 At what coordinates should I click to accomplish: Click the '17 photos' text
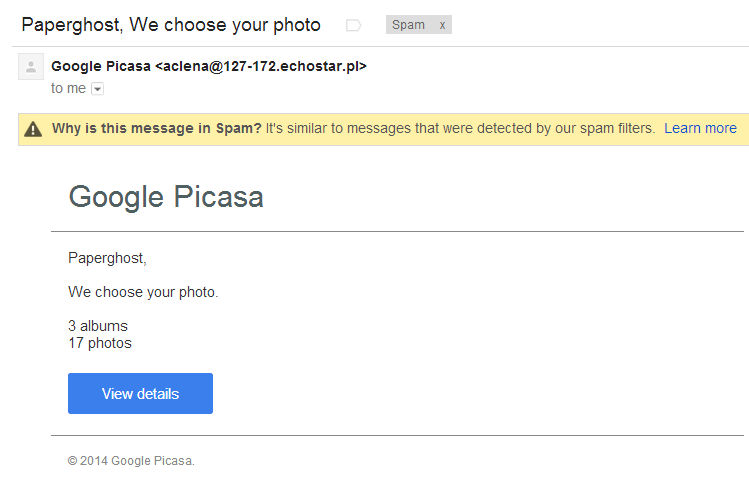pyautogui.click(x=100, y=343)
